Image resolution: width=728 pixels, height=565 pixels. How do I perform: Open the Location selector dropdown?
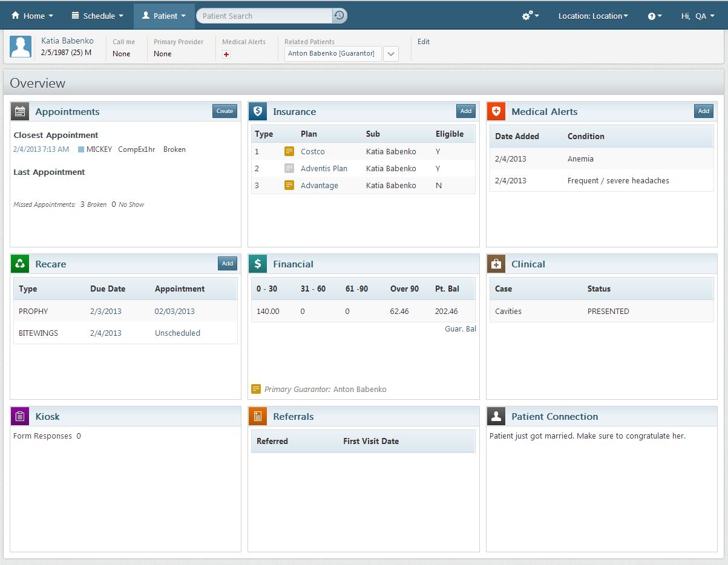592,16
